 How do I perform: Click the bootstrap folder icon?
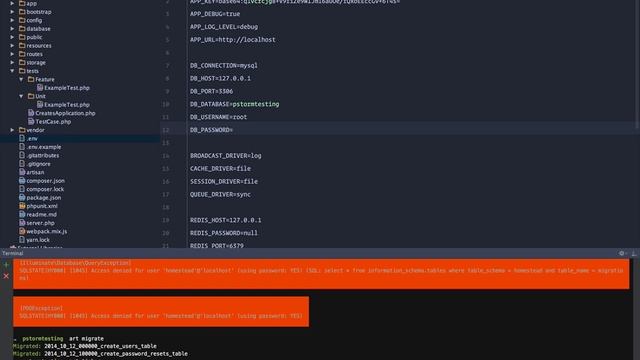[22, 12]
